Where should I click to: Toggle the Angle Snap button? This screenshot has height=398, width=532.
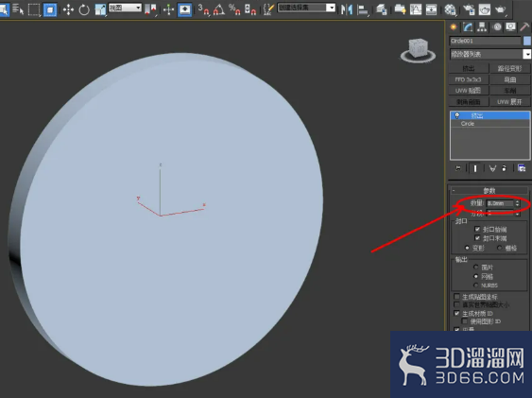click(219, 9)
